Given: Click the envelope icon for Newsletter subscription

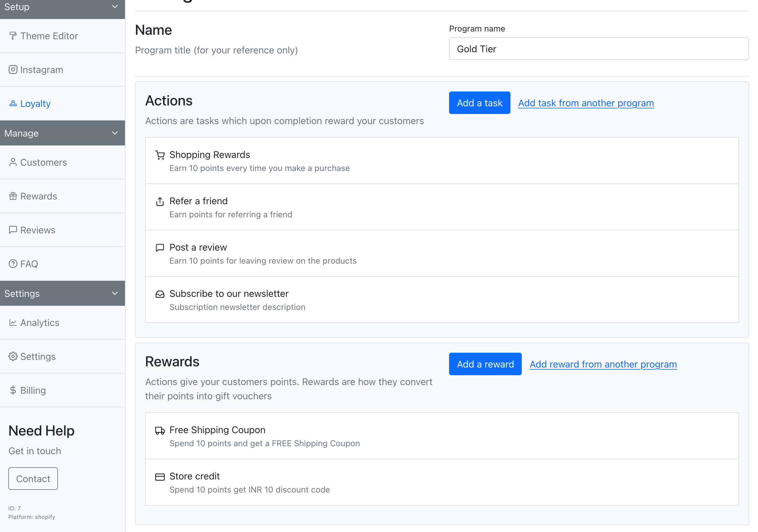Looking at the screenshot, I should click(x=161, y=294).
